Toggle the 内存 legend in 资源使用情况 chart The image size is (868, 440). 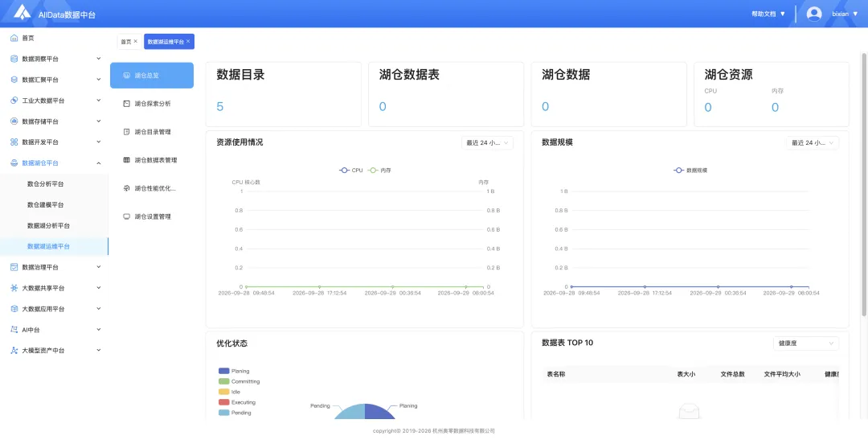[379, 170]
